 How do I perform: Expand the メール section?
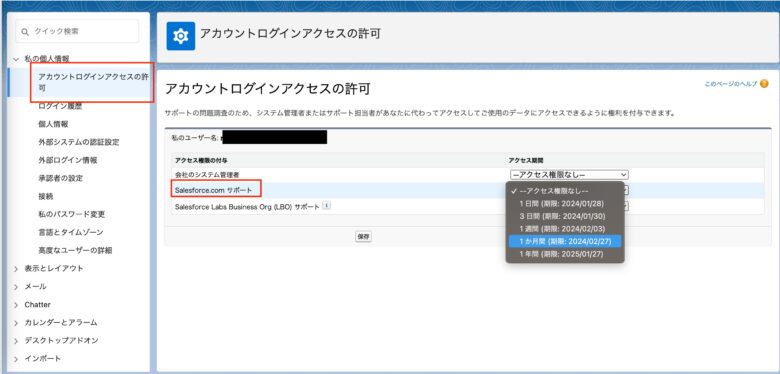(16, 287)
